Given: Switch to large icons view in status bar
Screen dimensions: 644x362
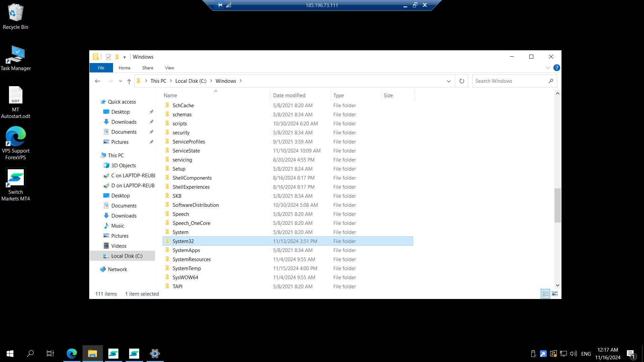Looking at the screenshot, I should 555,294.
